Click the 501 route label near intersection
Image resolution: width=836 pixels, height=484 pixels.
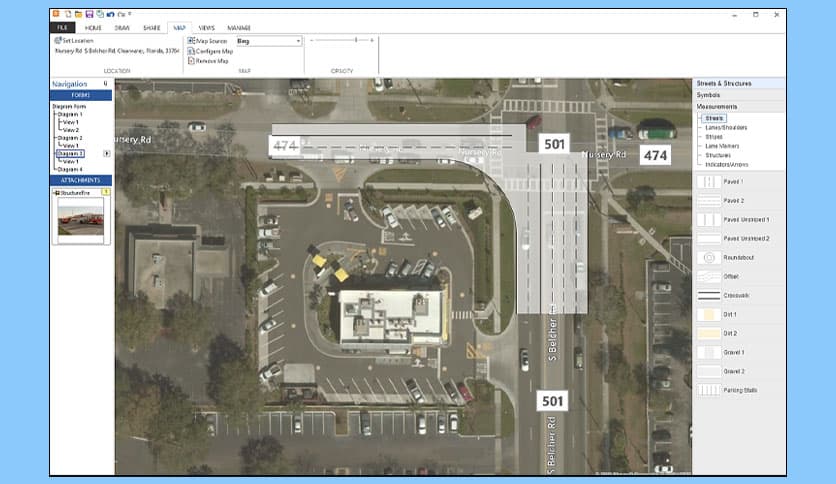click(x=554, y=144)
